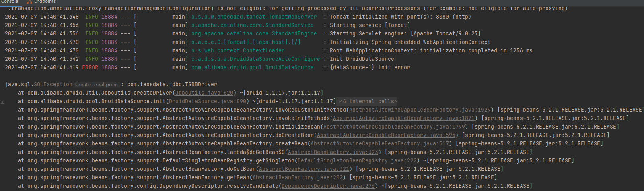Jump to AbstractAutowireCapableBeanFactory.java:1799
Viewport: 644px width, 191px height.
(x=394, y=127)
